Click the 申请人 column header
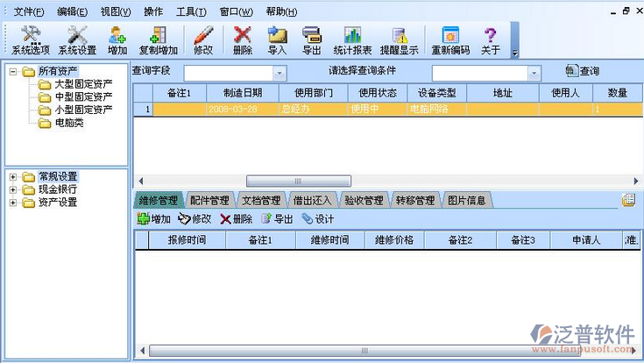 coord(586,240)
